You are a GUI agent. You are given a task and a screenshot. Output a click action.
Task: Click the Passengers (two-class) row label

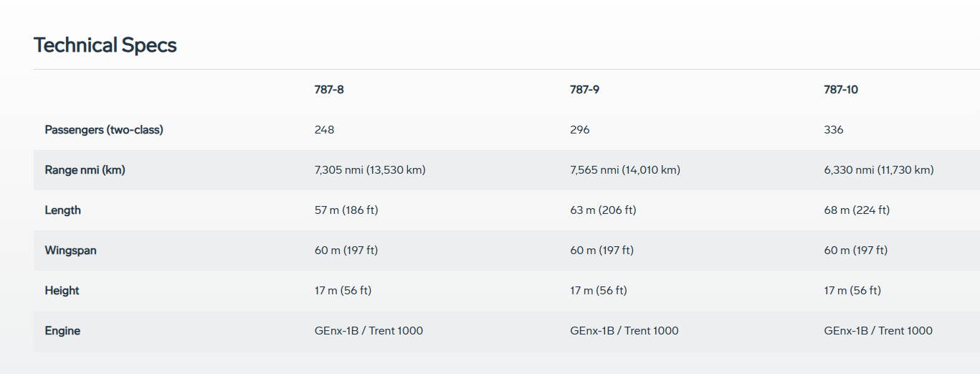click(104, 130)
